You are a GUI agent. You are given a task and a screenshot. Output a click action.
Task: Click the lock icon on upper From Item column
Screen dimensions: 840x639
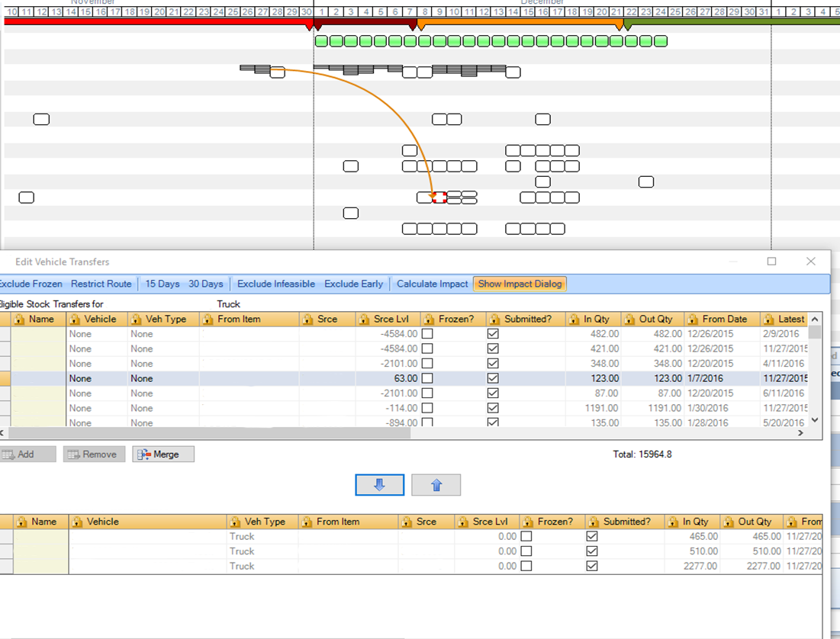[x=208, y=319]
